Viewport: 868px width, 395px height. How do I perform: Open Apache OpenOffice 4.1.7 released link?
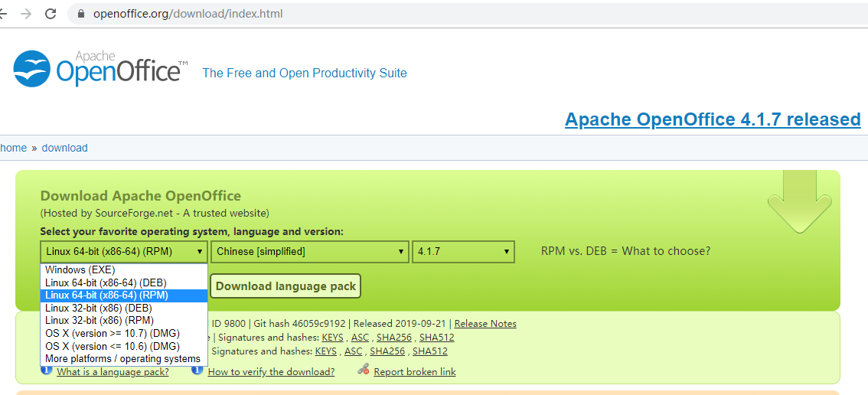click(x=713, y=119)
